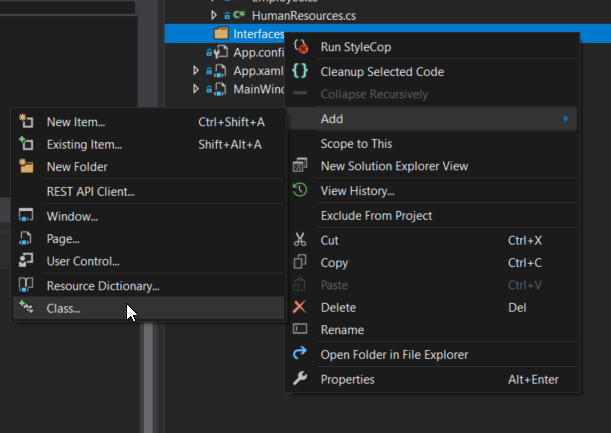The height and width of the screenshot is (433, 611).
Task: Click the Run StyleCop icon
Action: coord(300,47)
